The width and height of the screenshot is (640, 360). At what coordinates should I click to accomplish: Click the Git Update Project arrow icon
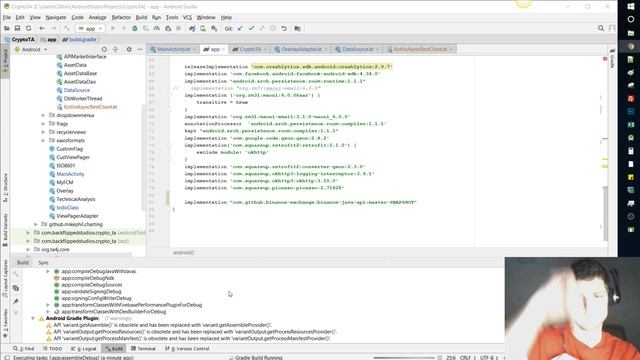(x=240, y=28)
